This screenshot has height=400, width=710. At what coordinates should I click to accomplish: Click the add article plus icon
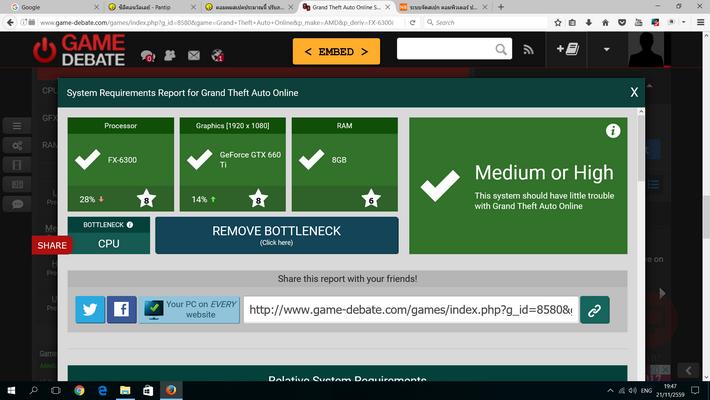point(567,49)
